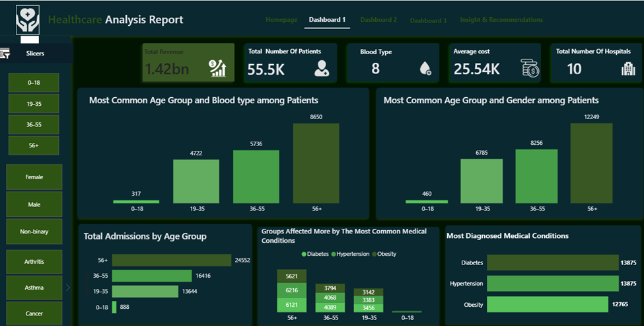Click the Slicers panel icon
The width and height of the screenshot is (644, 326).
(5, 54)
